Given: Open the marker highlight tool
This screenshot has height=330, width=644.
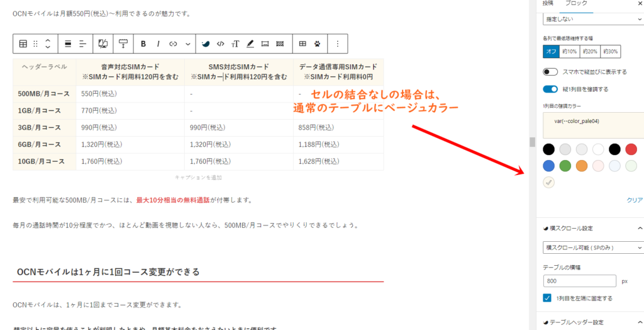Looking at the screenshot, I should coord(250,43).
